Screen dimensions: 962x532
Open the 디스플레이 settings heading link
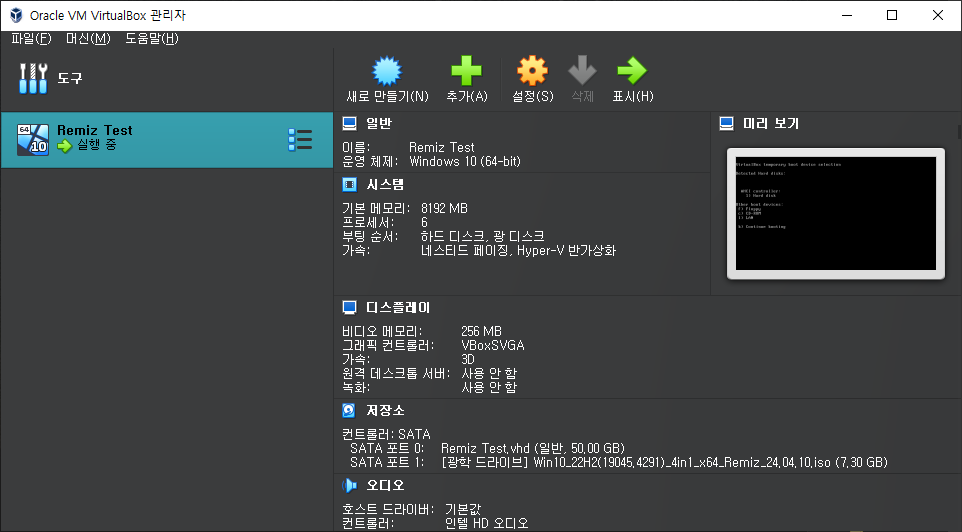pos(398,307)
